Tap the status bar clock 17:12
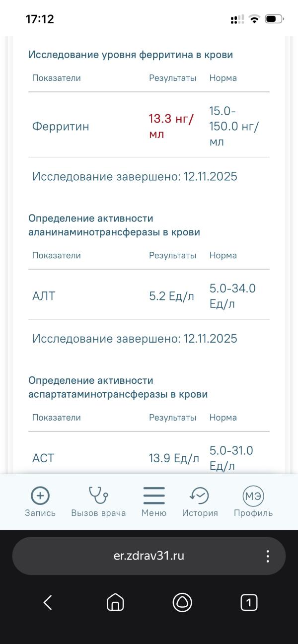298x644 pixels. [40, 19]
